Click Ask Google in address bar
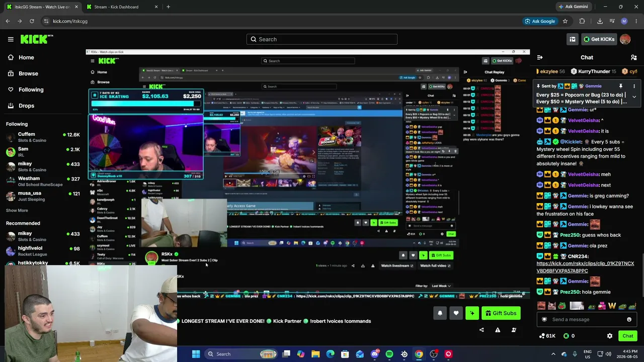This screenshot has width=644, height=362. (x=540, y=21)
